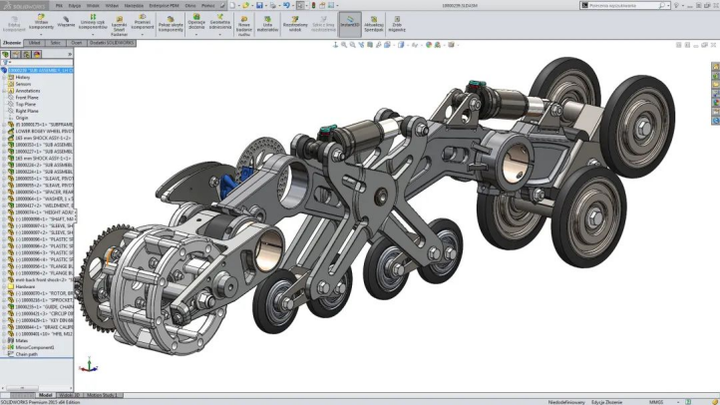Expand the Mates tree node

click(4, 341)
